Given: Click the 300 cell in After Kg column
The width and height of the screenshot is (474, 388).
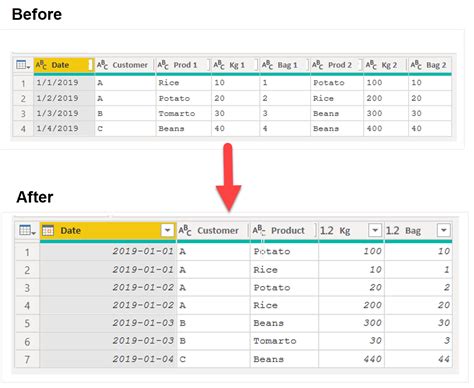Looking at the screenshot, I should [351, 323].
